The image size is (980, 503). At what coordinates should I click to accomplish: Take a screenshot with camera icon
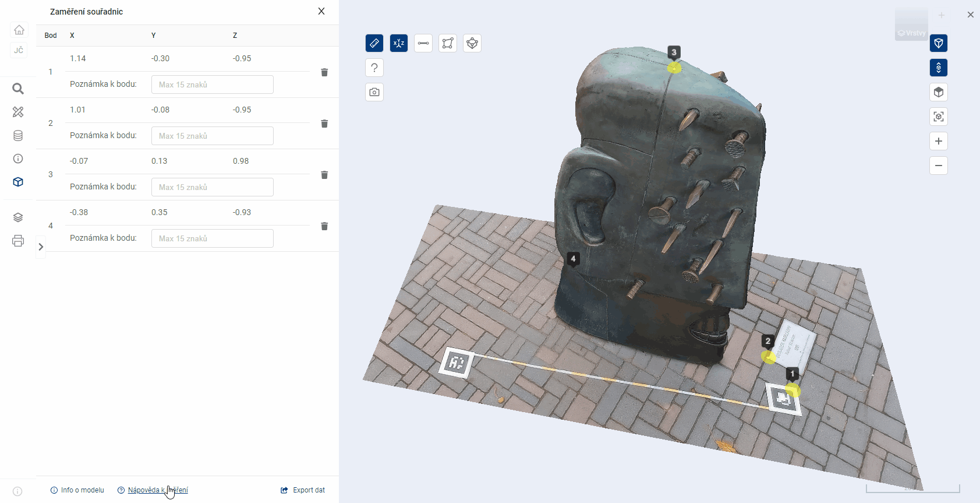pyautogui.click(x=374, y=92)
